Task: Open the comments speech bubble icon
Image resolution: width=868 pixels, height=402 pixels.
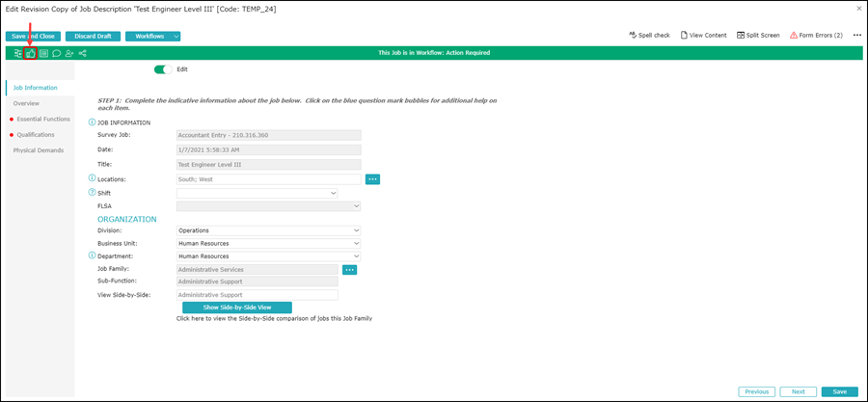Action: 57,54
